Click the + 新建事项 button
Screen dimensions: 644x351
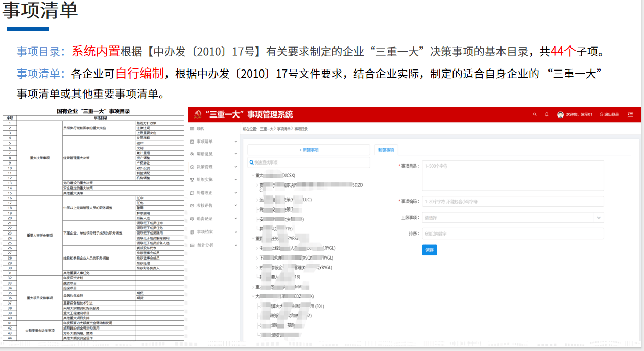coord(308,150)
